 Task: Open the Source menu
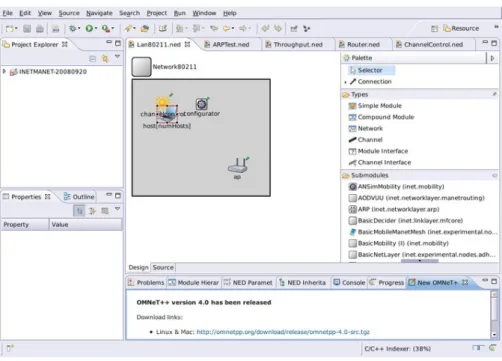click(69, 13)
